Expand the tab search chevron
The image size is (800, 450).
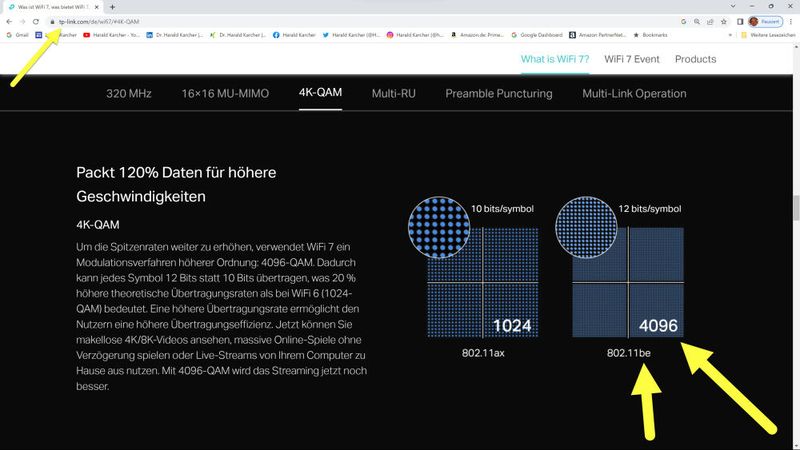[x=733, y=7]
